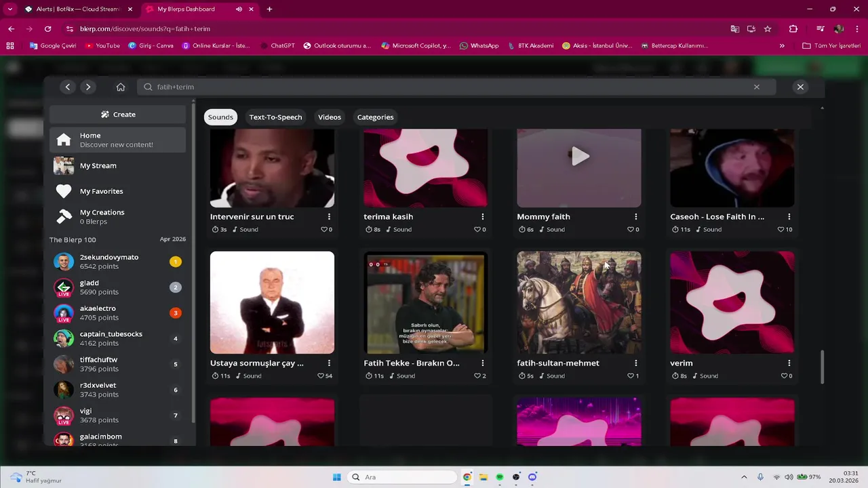Favorite the Intervenir sur un truc sound
This screenshot has height=488, width=868.
[324, 230]
